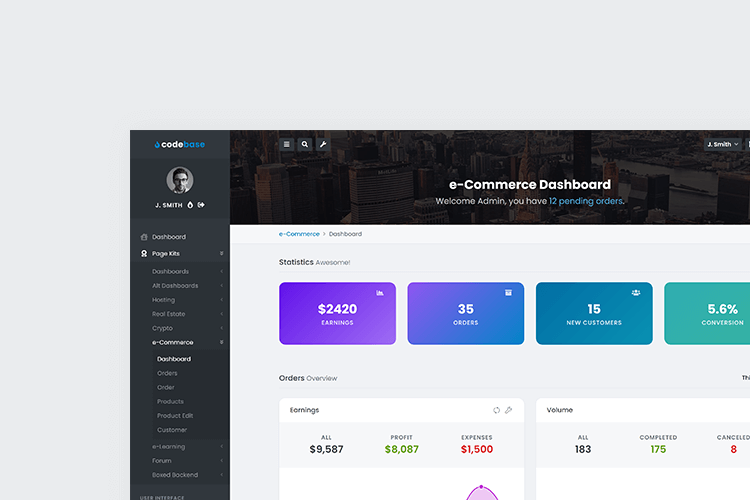Screen dimensions: 750x500
Task: Go to Customer in the e-Commerce submenu
Action: (x=172, y=429)
